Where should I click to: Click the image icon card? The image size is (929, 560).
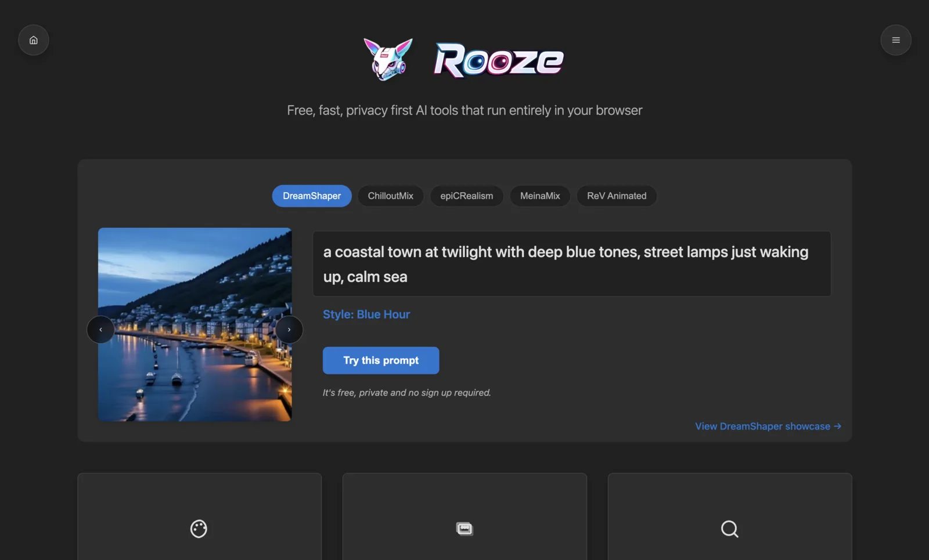coord(464,516)
